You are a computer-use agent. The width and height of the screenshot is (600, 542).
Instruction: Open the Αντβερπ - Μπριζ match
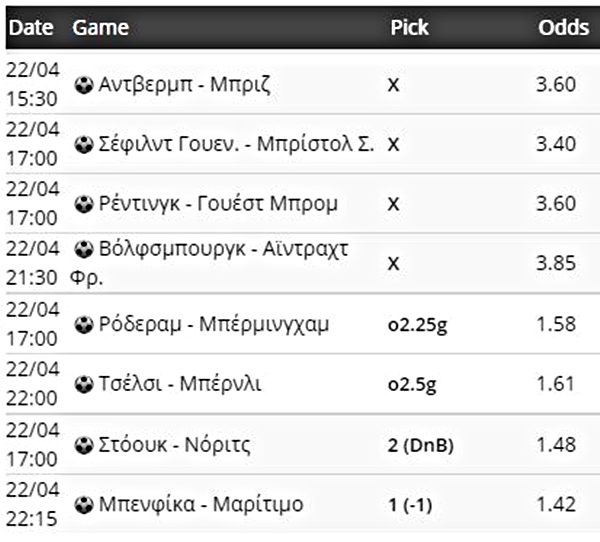pos(185,85)
